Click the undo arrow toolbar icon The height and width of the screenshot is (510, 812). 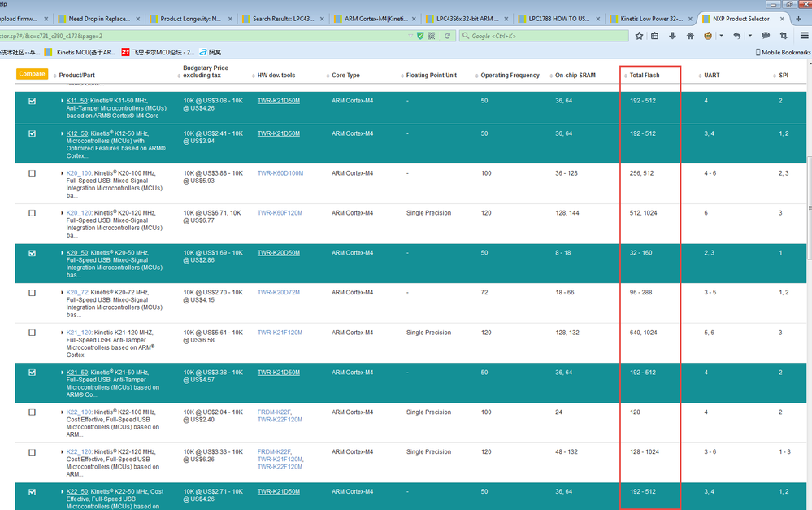pyautogui.click(x=737, y=36)
